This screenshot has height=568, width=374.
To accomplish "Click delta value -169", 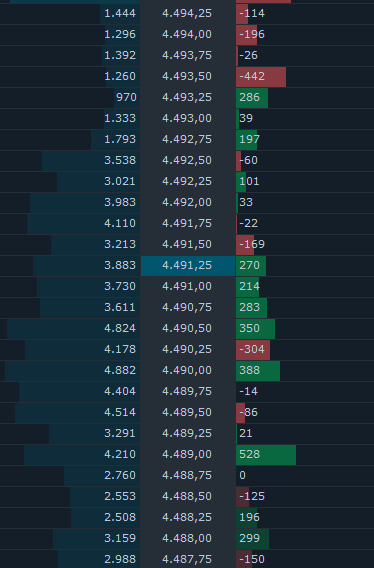I will click(x=252, y=245).
